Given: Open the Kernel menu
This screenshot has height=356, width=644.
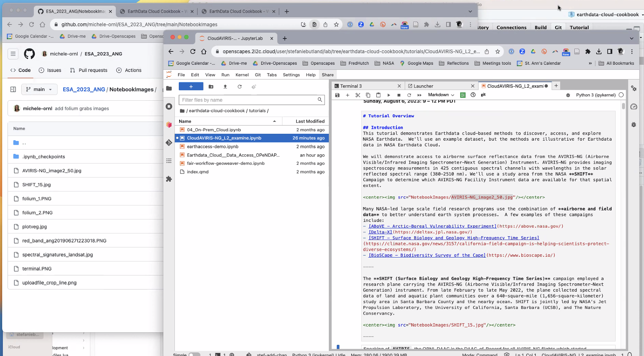Looking at the screenshot, I should 242,75.
